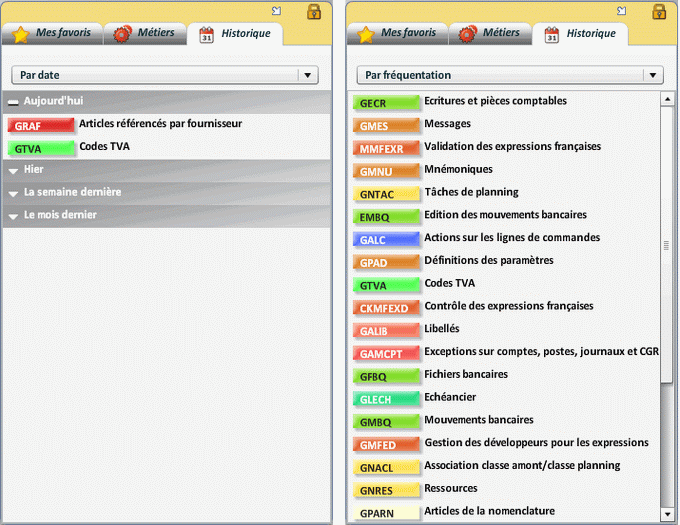
Task: Click the padlock icon in left panel
Action: pyautogui.click(x=314, y=11)
